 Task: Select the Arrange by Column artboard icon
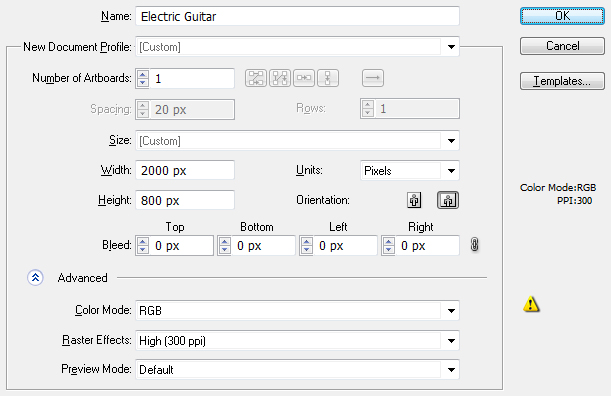point(328,78)
